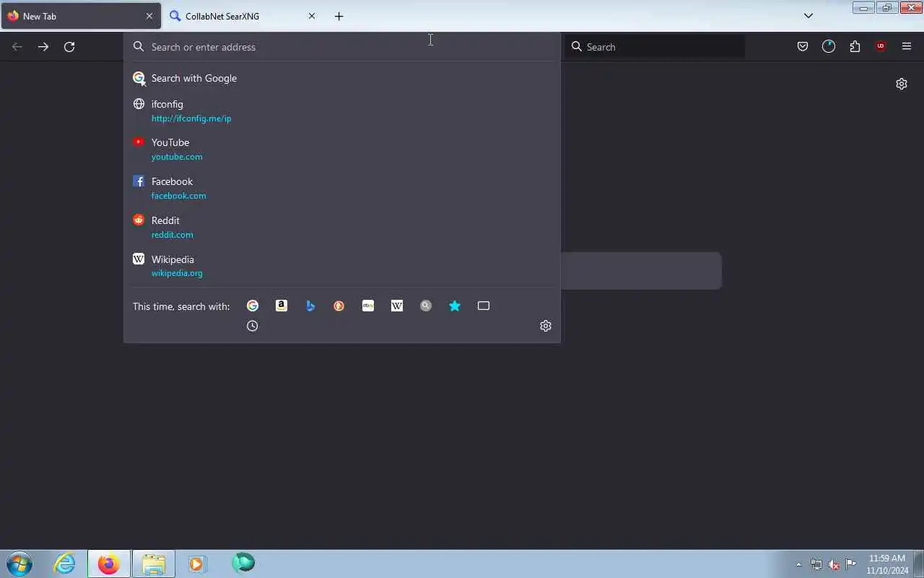Click the reddit.com URL text
This screenshot has height=578, width=924.
(x=172, y=235)
